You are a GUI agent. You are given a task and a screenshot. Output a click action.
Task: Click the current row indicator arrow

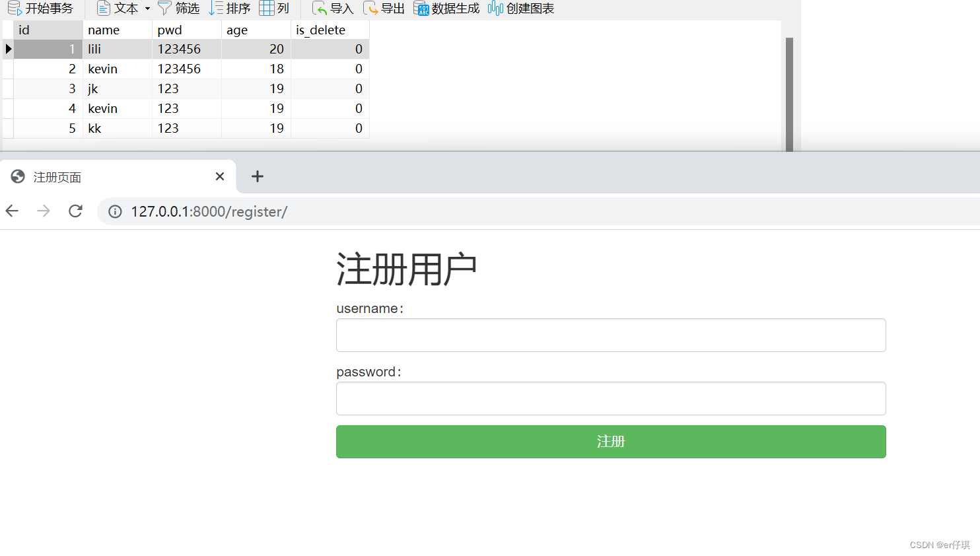[x=8, y=49]
